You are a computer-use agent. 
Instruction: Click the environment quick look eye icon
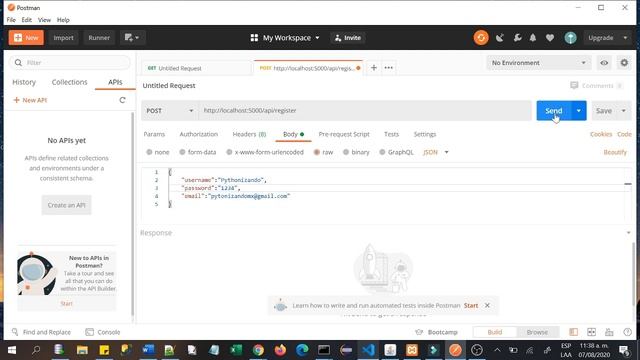coord(604,63)
